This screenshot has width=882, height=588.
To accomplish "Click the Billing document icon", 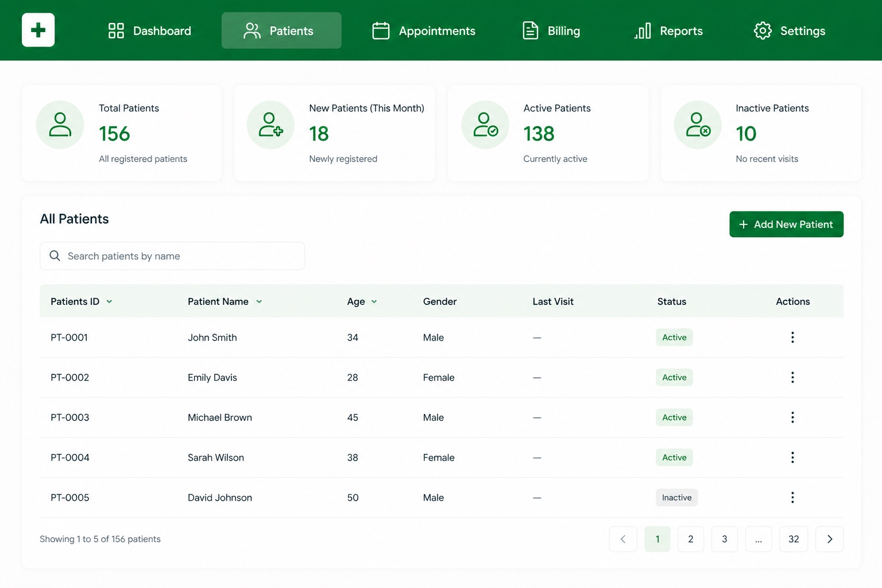I will pos(531,30).
